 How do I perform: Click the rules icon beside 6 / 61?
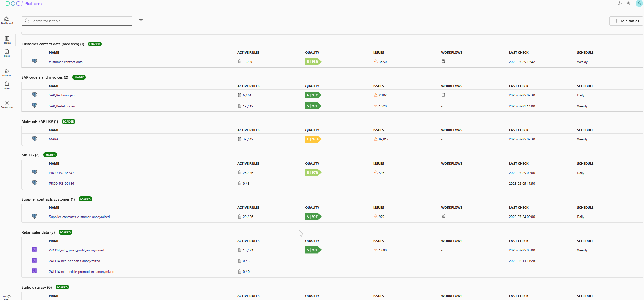240,95
